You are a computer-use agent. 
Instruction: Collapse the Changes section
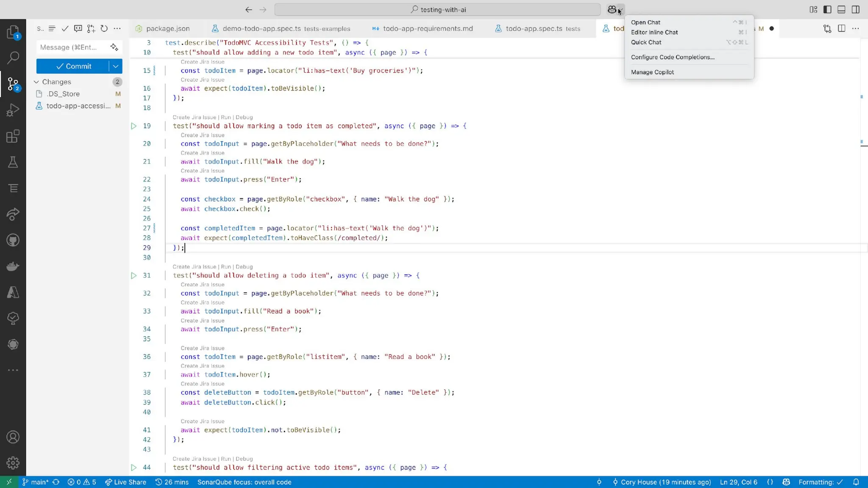click(36, 82)
